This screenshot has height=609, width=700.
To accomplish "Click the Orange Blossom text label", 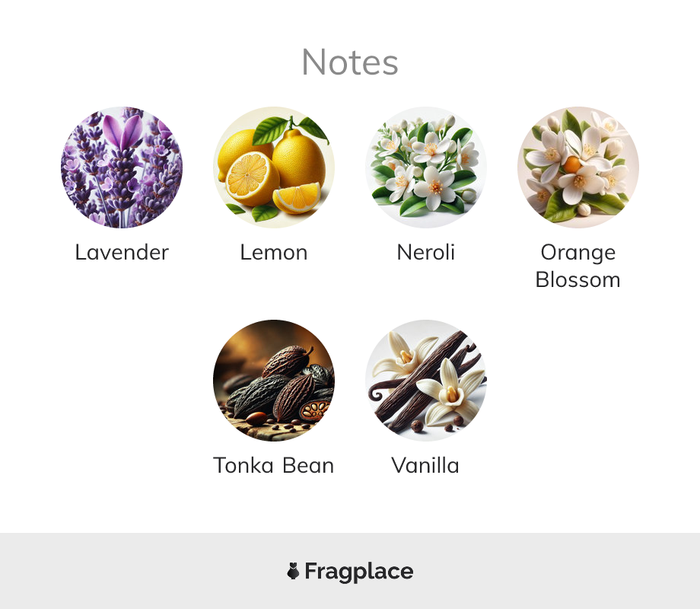I will [578, 266].
